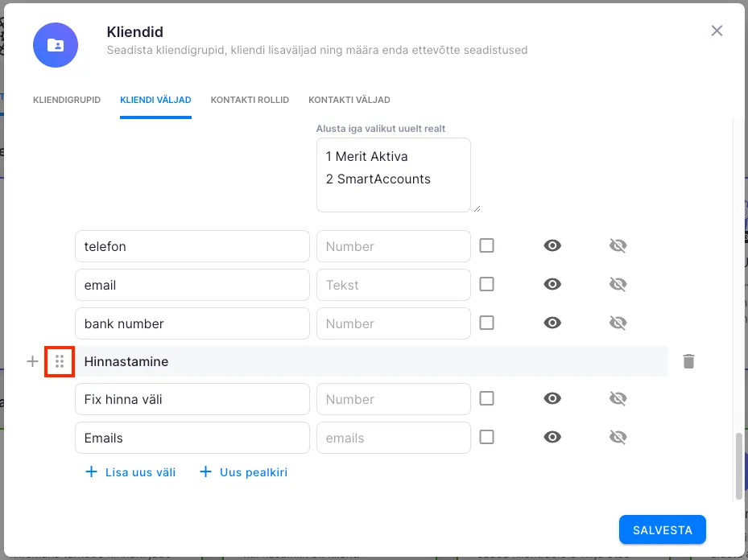748x560 pixels.
Task: Click the plus icon left of Hinnastamine
Action: 32,362
